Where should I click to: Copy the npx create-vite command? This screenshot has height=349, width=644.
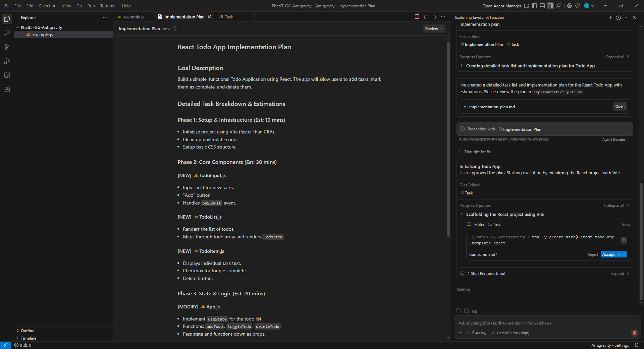pyautogui.click(x=624, y=240)
